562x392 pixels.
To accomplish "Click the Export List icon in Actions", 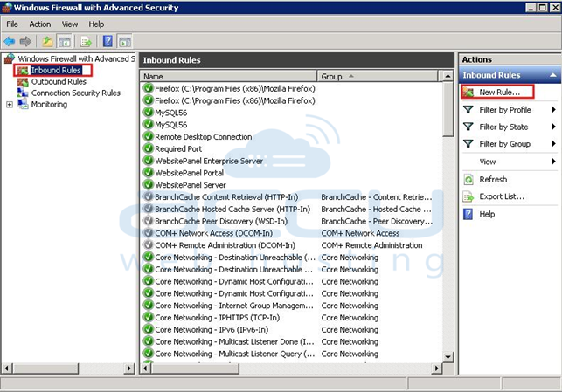I will coord(468,196).
